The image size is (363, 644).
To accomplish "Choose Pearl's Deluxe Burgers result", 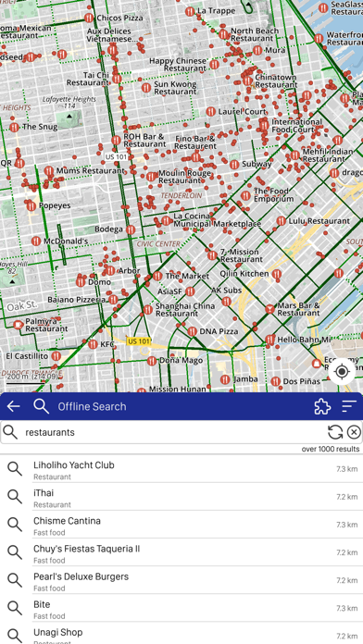I will pyautogui.click(x=181, y=581).
